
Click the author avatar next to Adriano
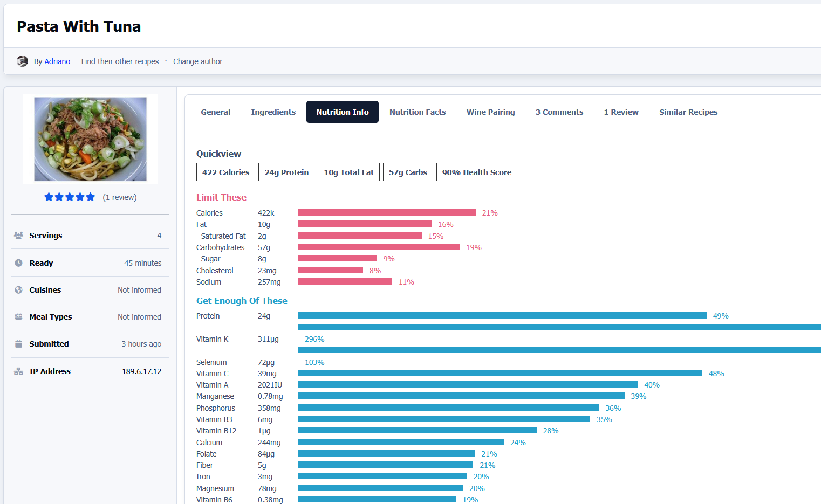coord(22,61)
